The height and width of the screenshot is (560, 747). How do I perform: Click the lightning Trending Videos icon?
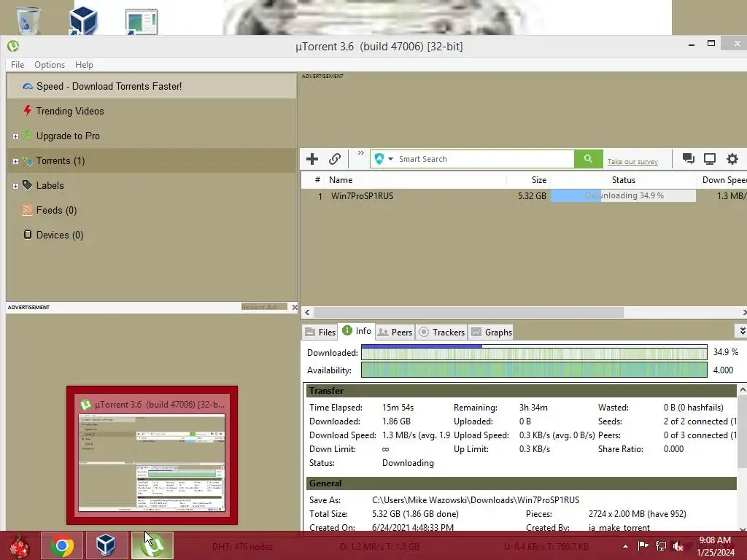tap(28, 111)
